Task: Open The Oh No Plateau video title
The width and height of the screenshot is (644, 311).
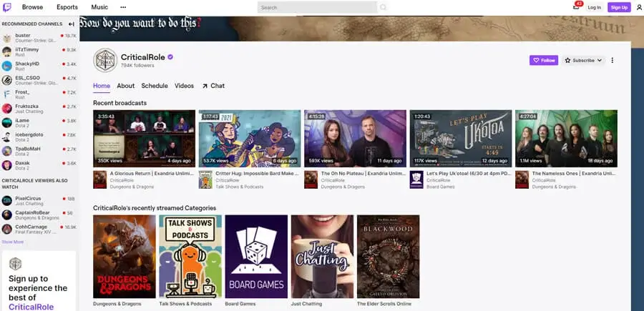Action: coord(363,174)
